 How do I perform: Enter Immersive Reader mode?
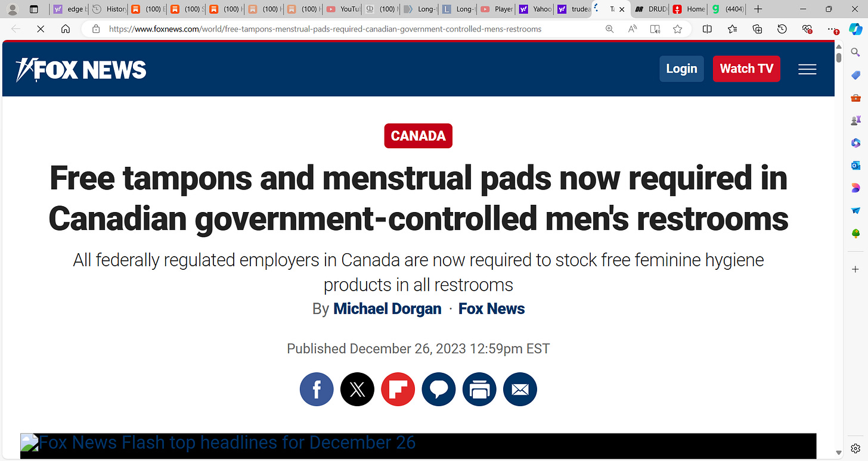655,29
